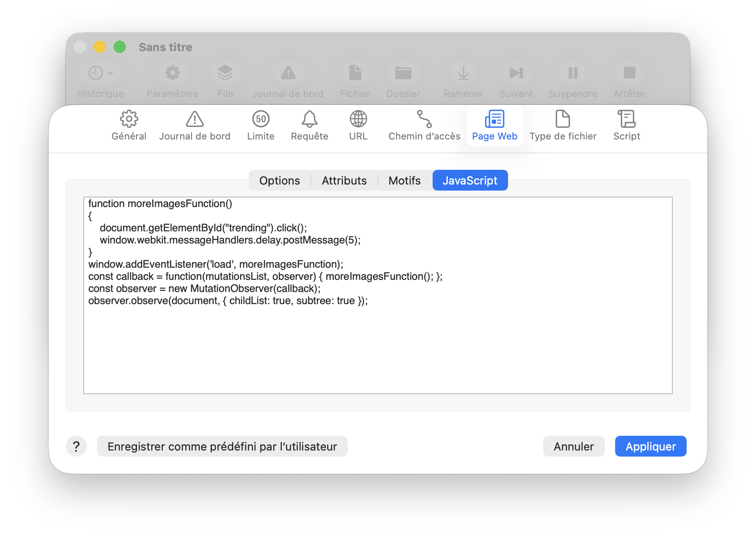This screenshot has width=756, height=538.
Task: Click the Annuler button
Action: pos(574,447)
